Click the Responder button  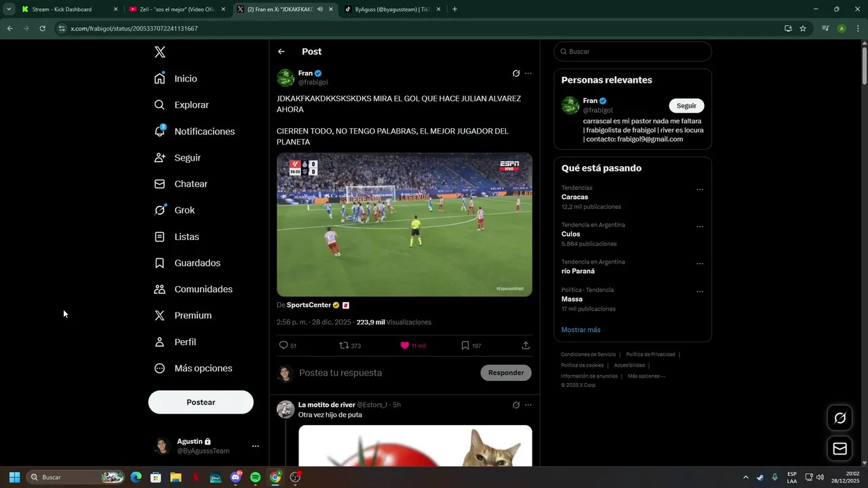[x=506, y=373]
